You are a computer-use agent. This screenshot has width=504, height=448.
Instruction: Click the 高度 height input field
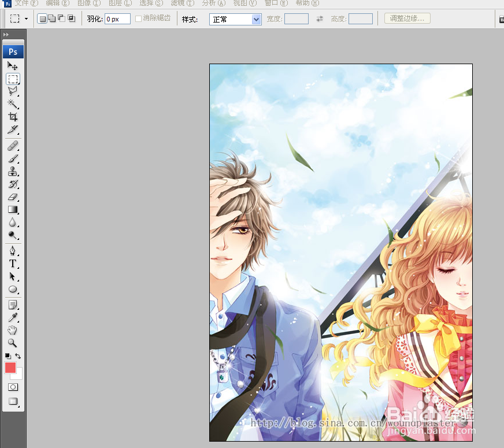[361, 19]
